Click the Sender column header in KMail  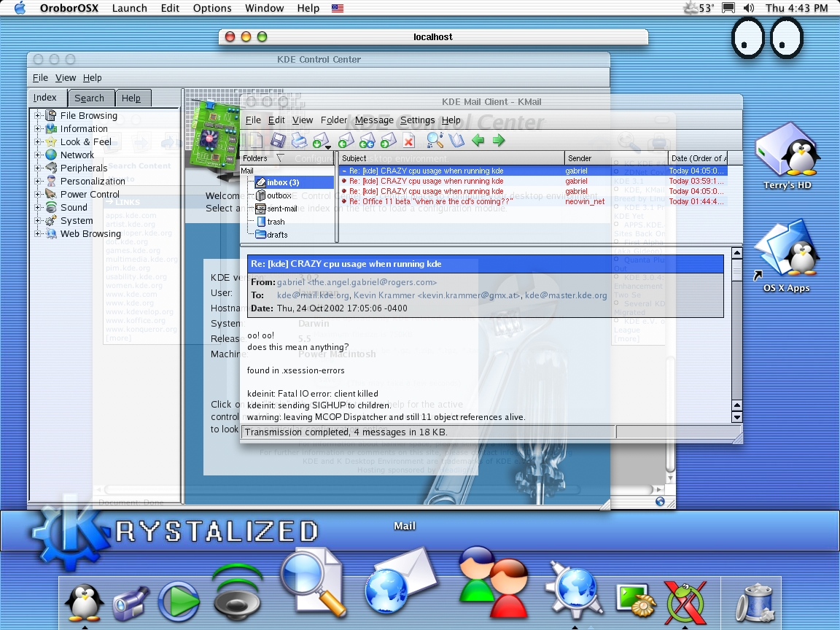(616, 158)
